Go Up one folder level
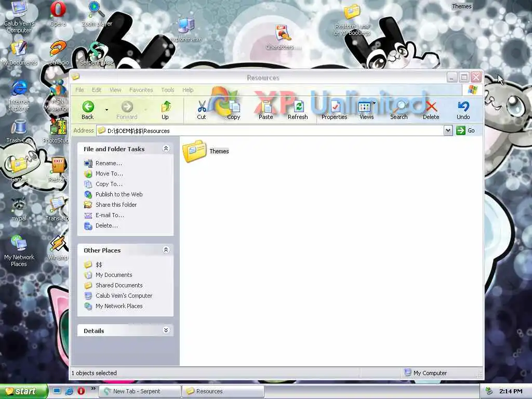 [x=165, y=110]
